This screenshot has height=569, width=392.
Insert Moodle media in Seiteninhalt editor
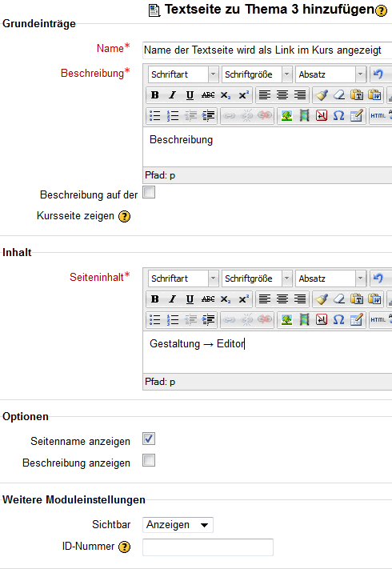(304, 319)
